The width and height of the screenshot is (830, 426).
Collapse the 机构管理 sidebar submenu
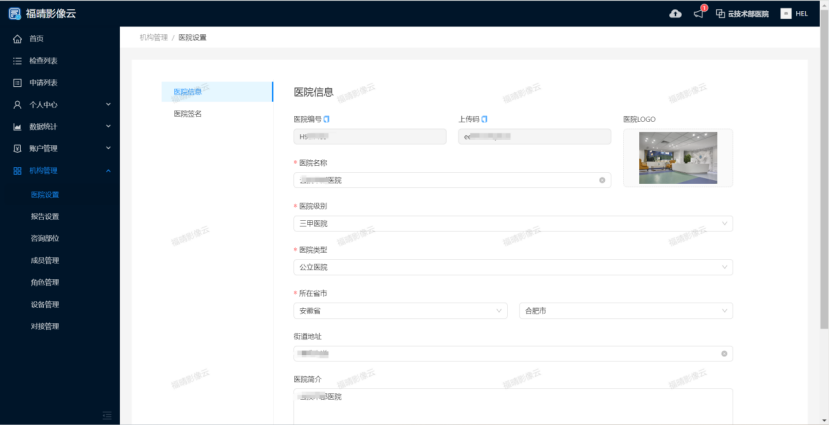pyautogui.click(x=60, y=171)
